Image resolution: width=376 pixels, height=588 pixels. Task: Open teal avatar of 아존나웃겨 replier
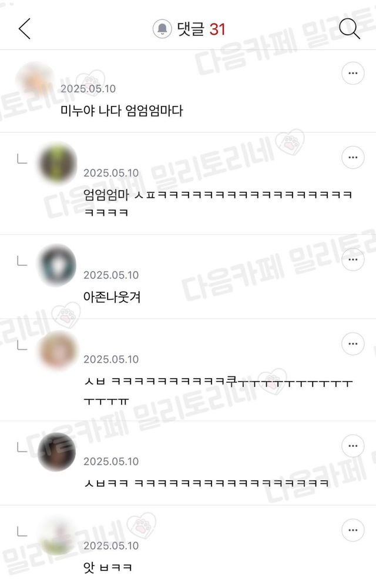pos(57,265)
